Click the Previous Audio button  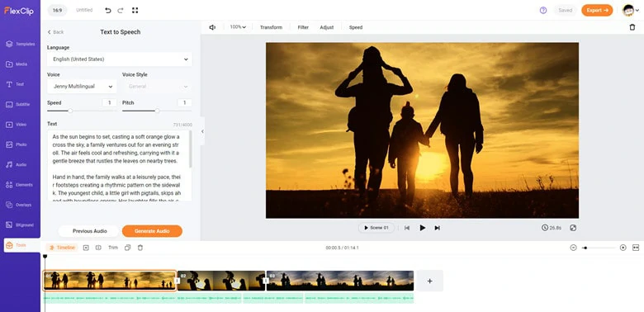coord(89,231)
